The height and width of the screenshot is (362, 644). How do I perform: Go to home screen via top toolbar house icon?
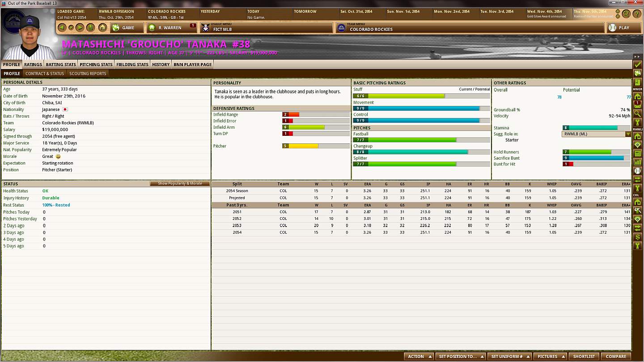(102, 28)
